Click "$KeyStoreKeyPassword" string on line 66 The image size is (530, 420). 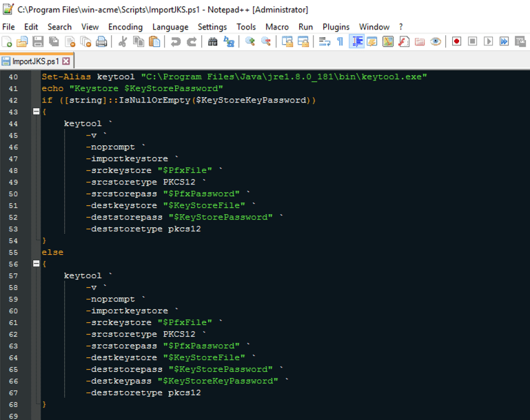tap(218, 381)
